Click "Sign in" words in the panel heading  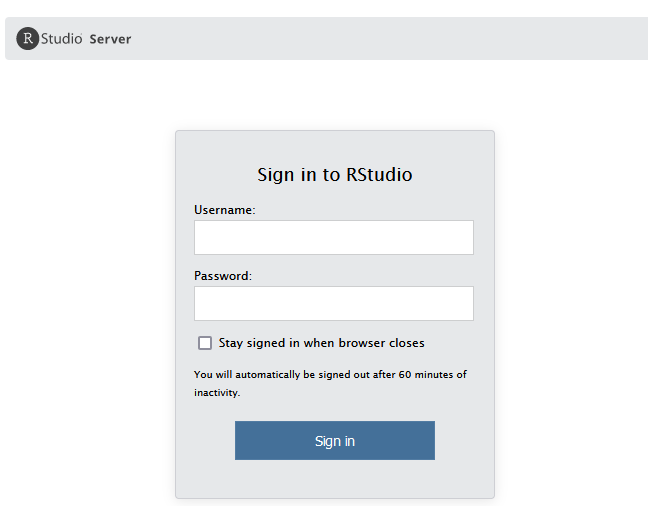pos(287,175)
